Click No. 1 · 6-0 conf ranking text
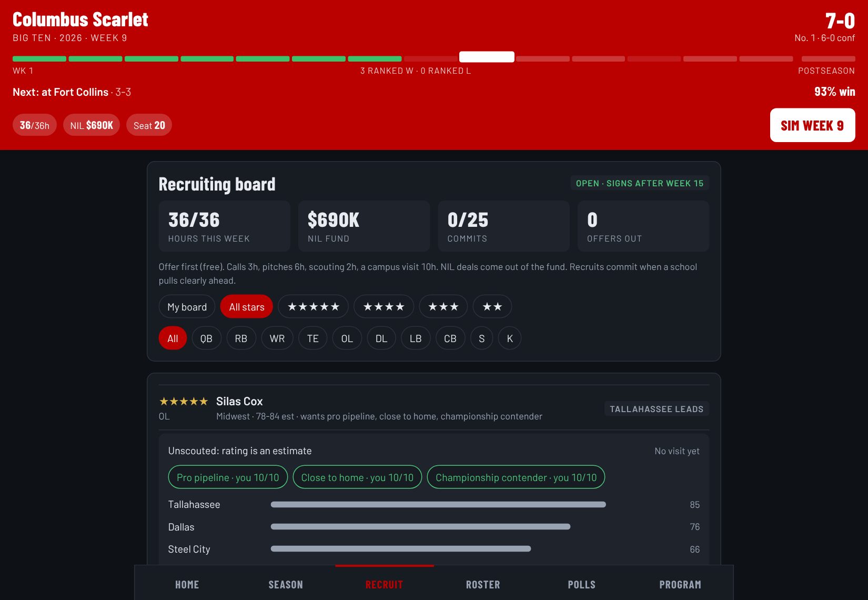The width and height of the screenshot is (868, 600). (825, 38)
